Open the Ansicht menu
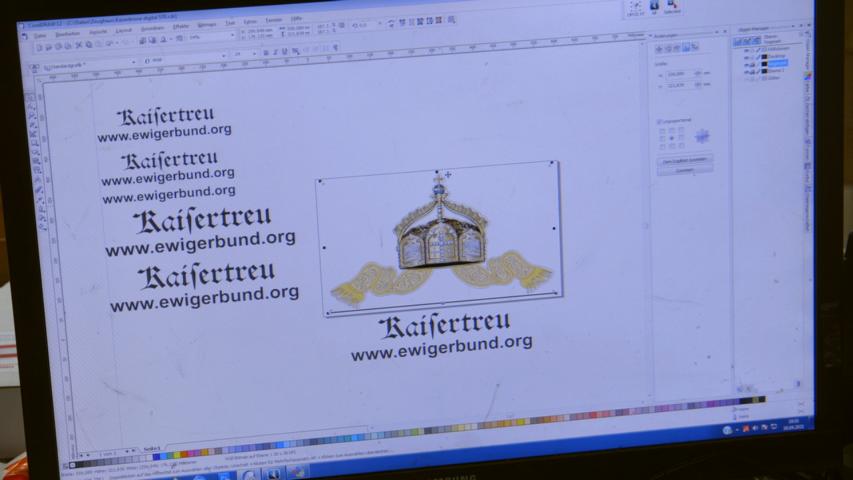Screen dimensions: 853x480 [98, 32]
